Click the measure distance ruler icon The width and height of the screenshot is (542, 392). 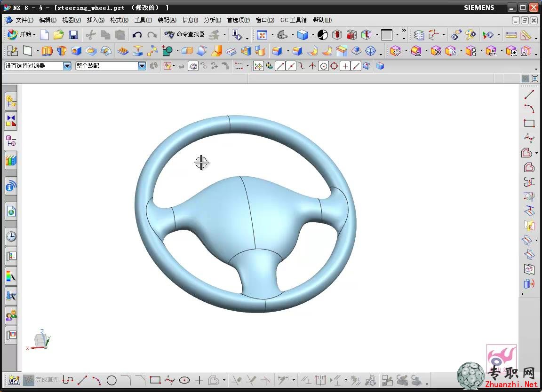(x=511, y=35)
